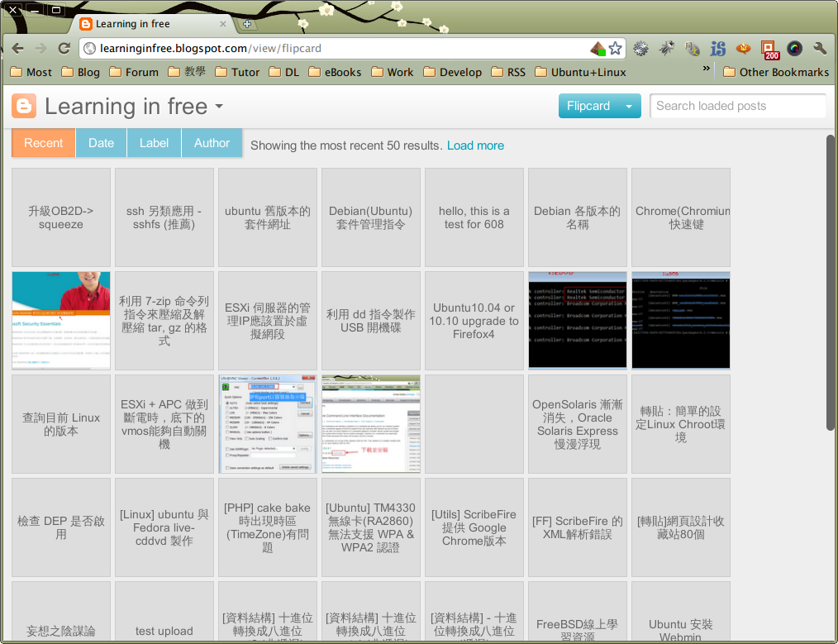This screenshot has width=838, height=644.
Task: Click the Search loaded posts field
Action: [737, 106]
